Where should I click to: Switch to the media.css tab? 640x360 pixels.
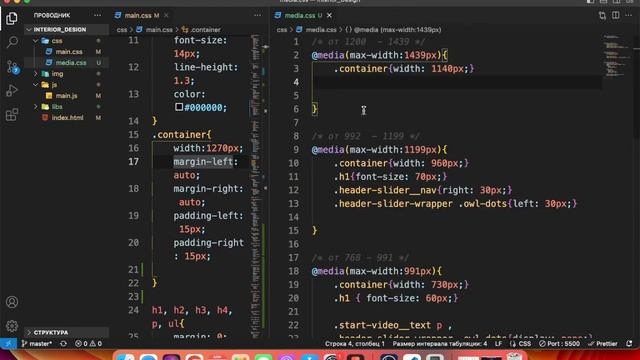click(x=300, y=16)
